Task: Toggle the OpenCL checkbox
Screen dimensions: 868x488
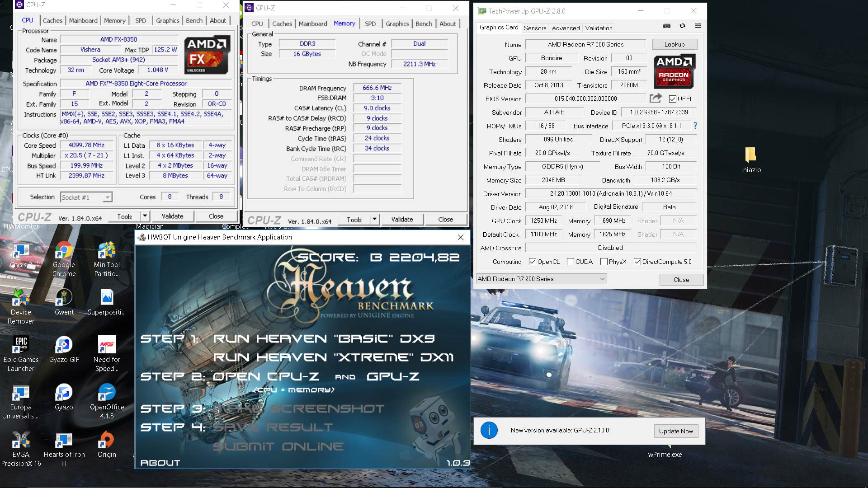Action: click(x=533, y=262)
